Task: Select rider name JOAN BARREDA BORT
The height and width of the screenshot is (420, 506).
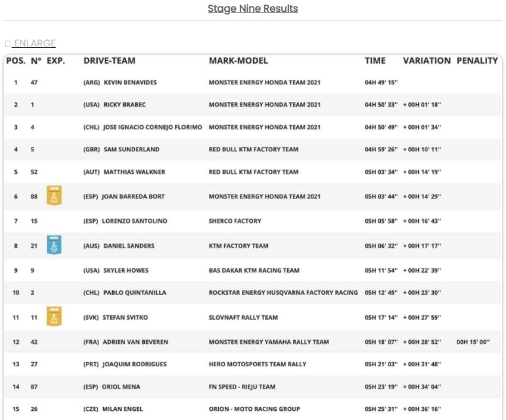Action: [x=133, y=197]
